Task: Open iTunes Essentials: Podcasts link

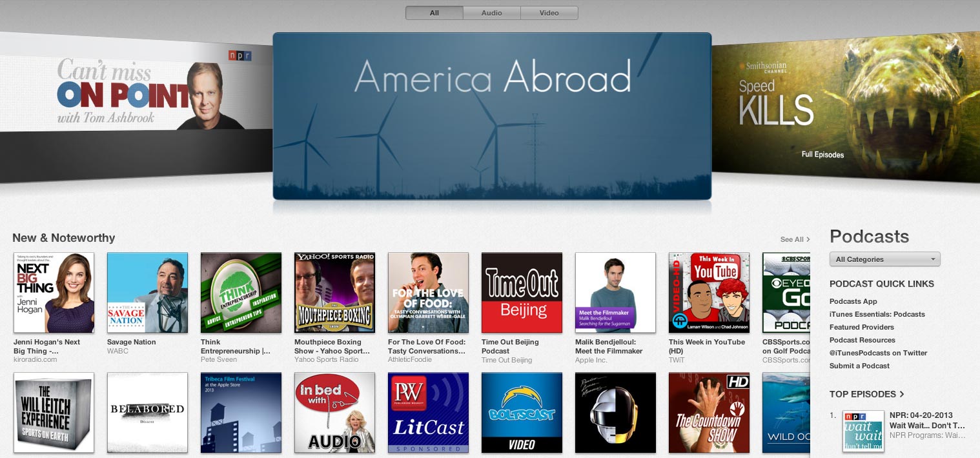Action: pos(877,314)
